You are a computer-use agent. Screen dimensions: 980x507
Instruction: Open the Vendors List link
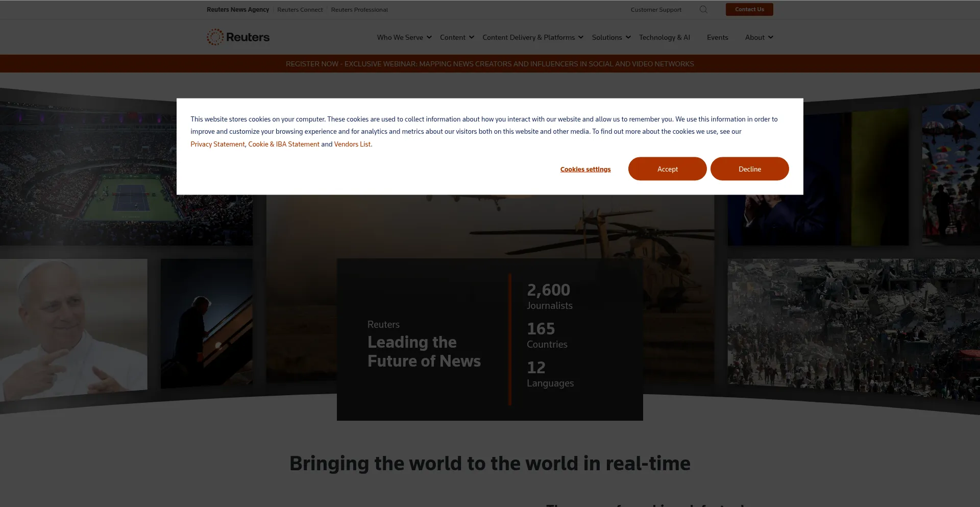click(352, 144)
